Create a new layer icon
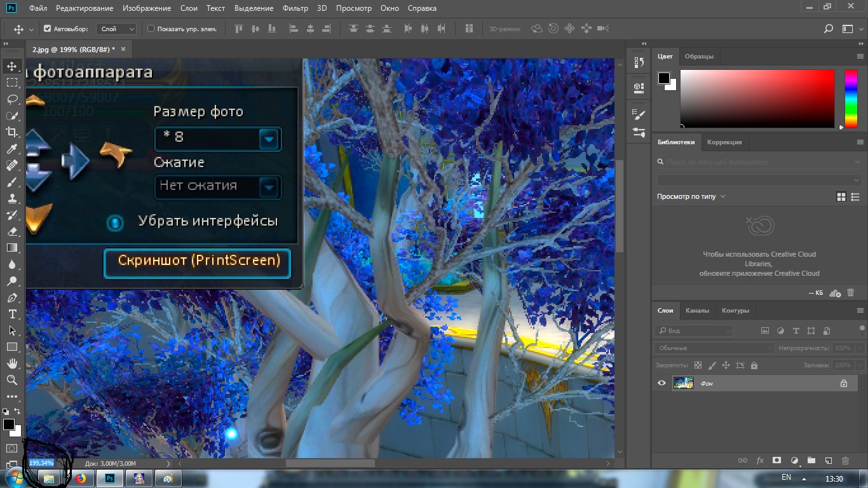This screenshot has height=488, width=868. tap(828, 460)
